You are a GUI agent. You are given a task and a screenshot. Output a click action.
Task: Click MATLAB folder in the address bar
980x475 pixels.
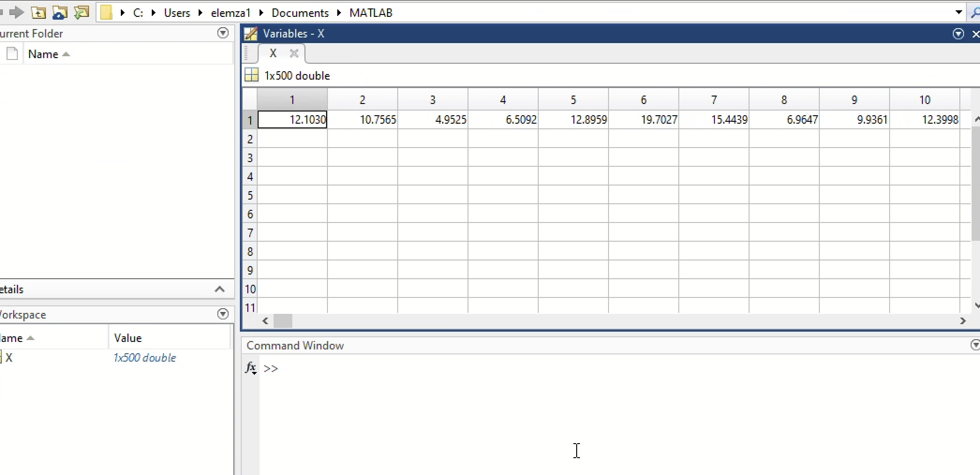click(x=371, y=13)
